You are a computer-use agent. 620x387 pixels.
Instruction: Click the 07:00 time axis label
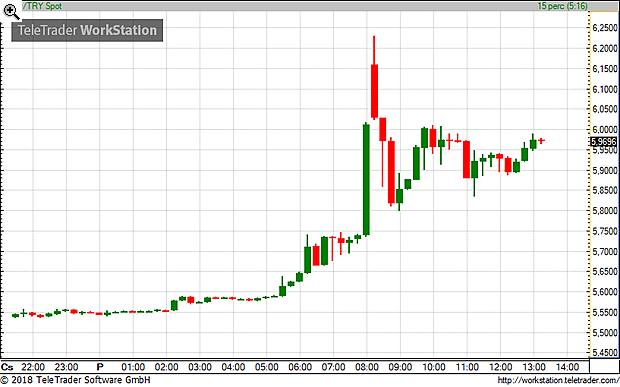tap(333, 366)
